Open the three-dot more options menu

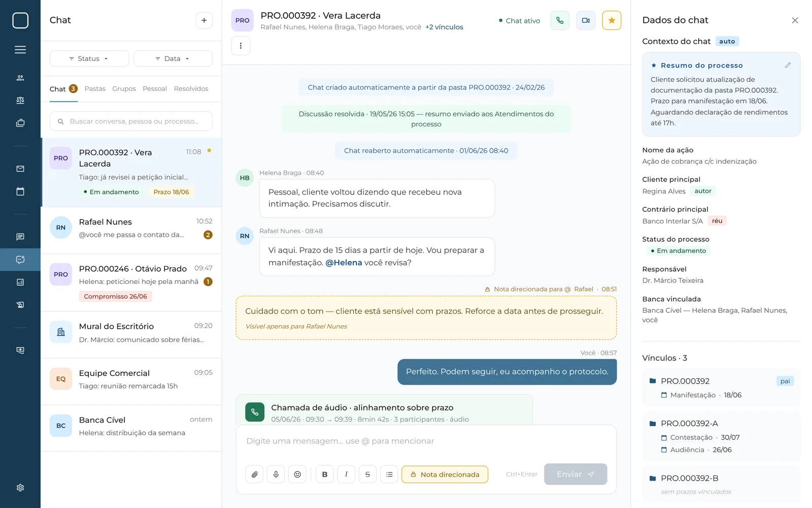point(241,46)
